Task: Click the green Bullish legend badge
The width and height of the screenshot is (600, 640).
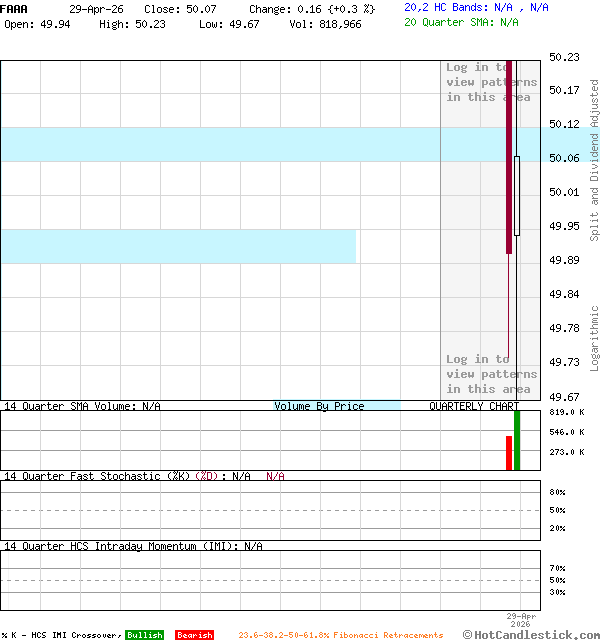Action: [144, 635]
